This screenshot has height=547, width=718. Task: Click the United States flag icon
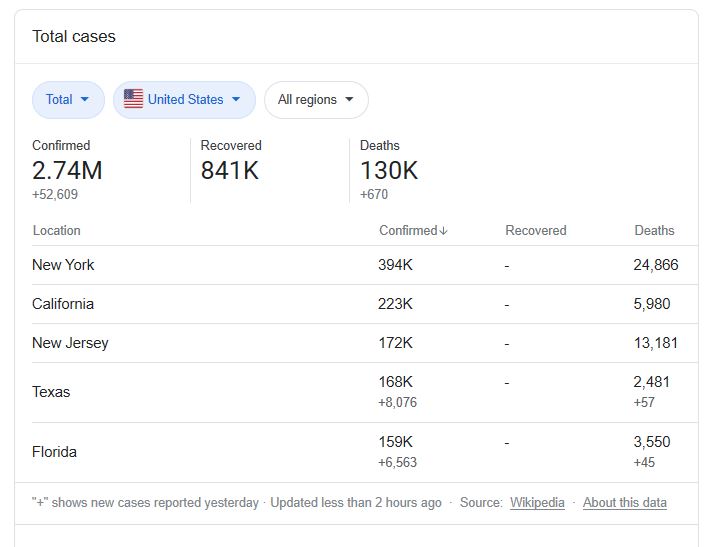tap(133, 99)
